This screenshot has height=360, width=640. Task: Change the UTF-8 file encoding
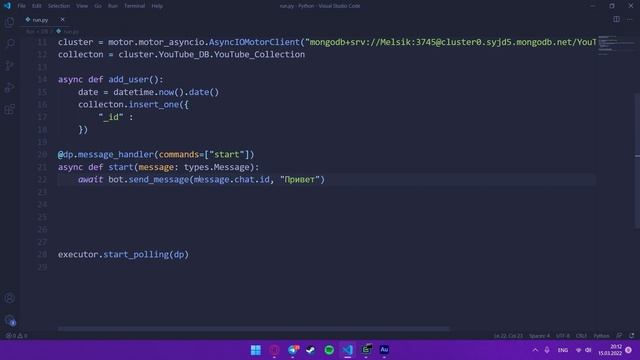pos(562,336)
